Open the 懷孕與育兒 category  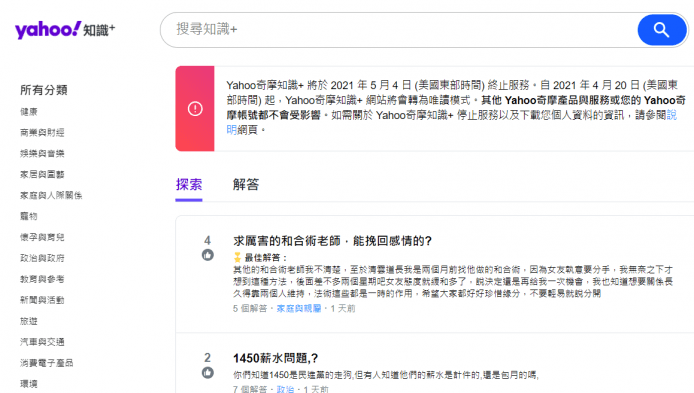(42, 237)
